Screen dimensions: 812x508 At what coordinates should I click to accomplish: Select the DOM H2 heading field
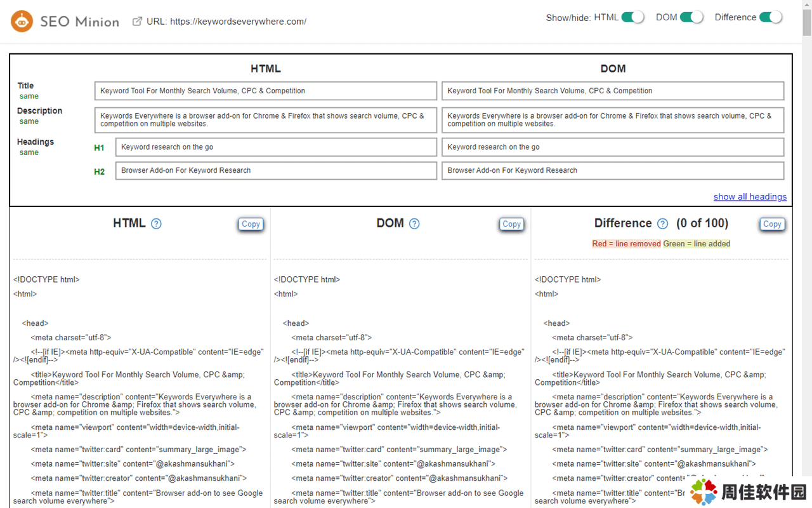[613, 171]
